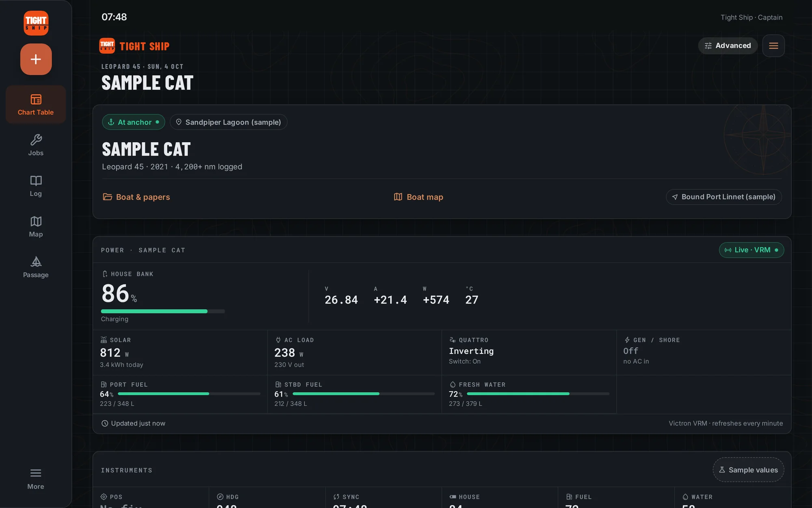Click the Instruments HOUSE battery icon
This screenshot has width=812, height=508.
(x=453, y=497)
